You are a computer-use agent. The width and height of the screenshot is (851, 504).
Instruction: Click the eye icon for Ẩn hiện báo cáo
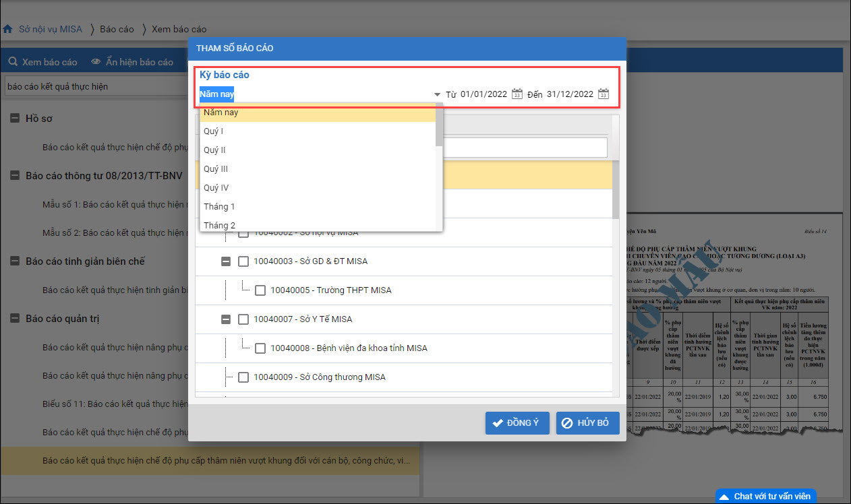pyautogui.click(x=96, y=62)
